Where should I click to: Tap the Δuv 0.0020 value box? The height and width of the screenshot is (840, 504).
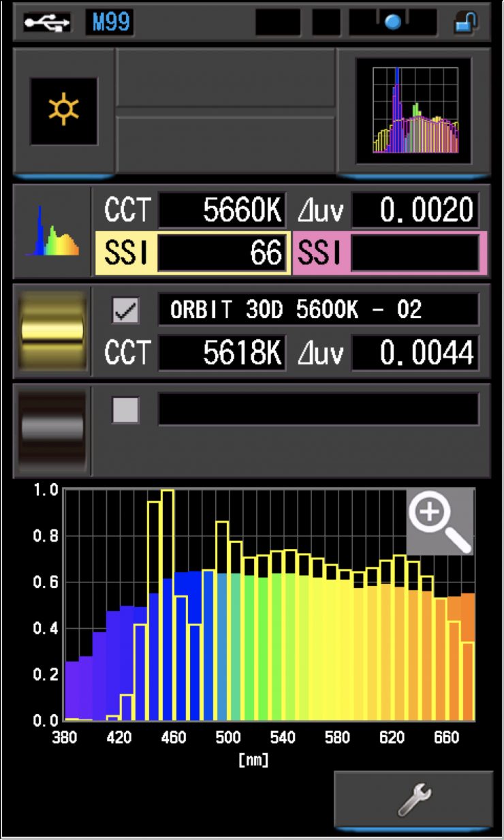(x=415, y=211)
